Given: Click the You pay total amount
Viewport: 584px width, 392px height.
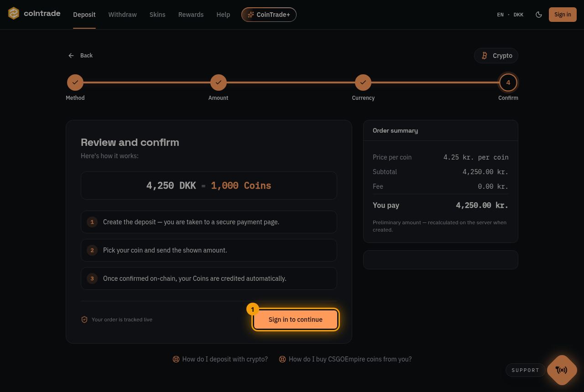Looking at the screenshot, I should pos(482,206).
